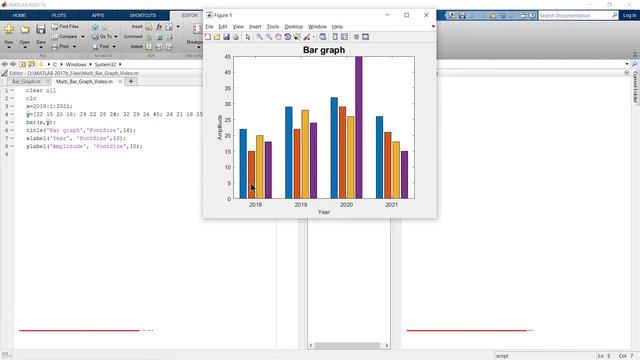Click the horizontal scrollbar thumb at bottom
The height and width of the screenshot is (360, 640).
pos(347,346)
